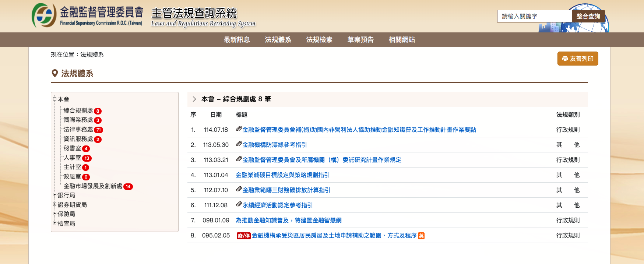This screenshot has width=644, height=264.
Task: Open the 最新訊息 menu
Action: (x=237, y=40)
